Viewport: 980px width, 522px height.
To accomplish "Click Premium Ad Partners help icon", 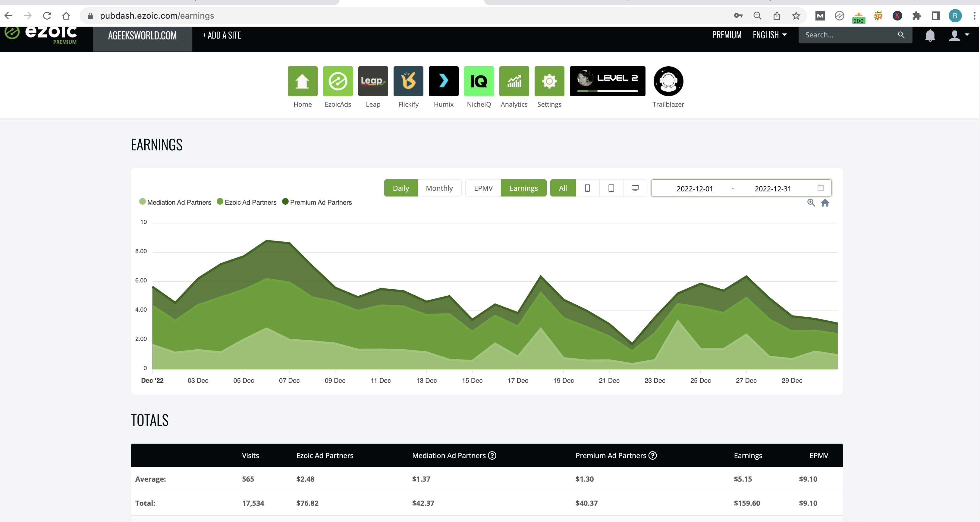I will click(x=652, y=455).
